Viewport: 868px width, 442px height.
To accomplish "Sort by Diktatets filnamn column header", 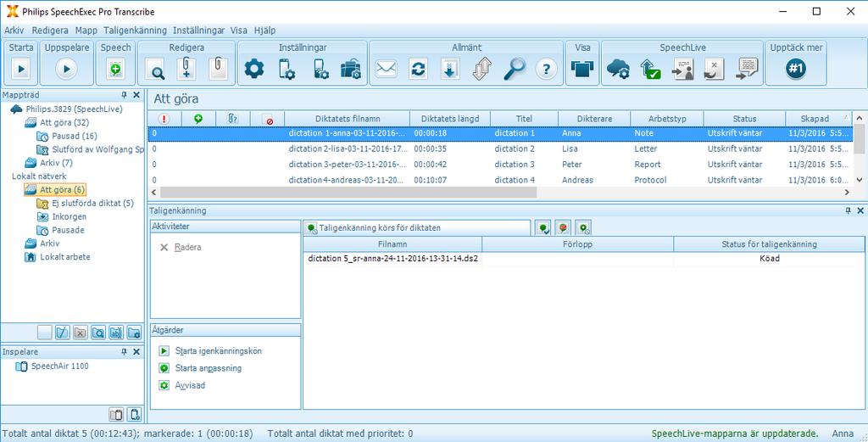I will click(348, 119).
